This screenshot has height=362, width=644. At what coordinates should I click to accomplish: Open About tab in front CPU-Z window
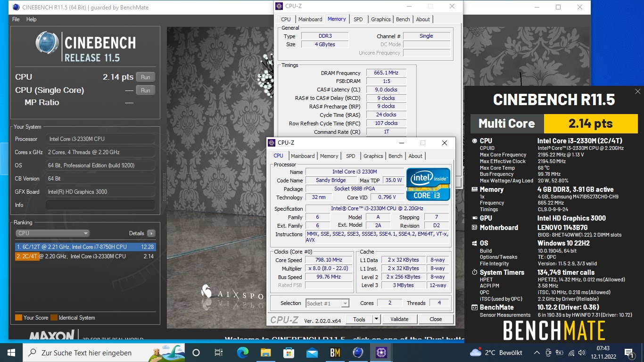[x=415, y=156]
